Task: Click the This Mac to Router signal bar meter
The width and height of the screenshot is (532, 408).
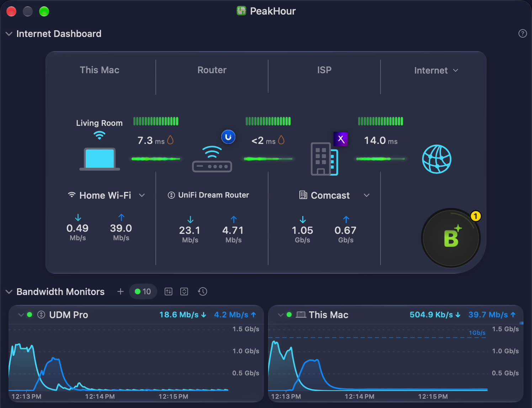Action: pos(156,121)
